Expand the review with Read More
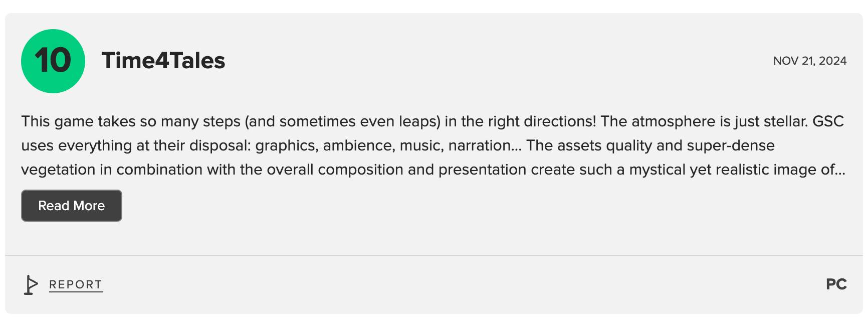868x319 pixels. 72,206
